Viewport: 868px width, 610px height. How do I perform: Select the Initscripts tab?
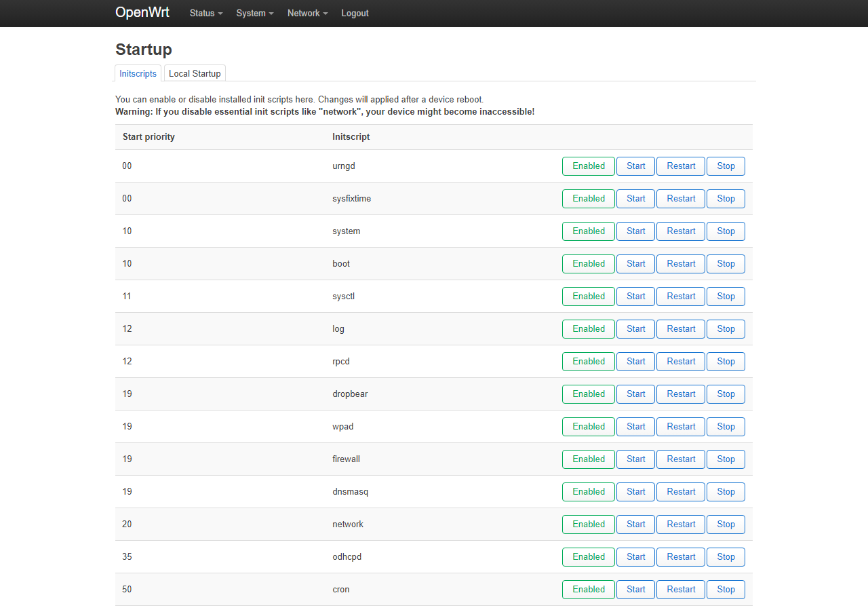coord(138,73)
